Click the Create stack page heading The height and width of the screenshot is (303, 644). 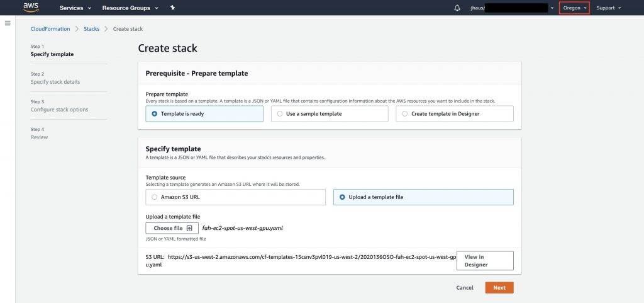(167, 48)
